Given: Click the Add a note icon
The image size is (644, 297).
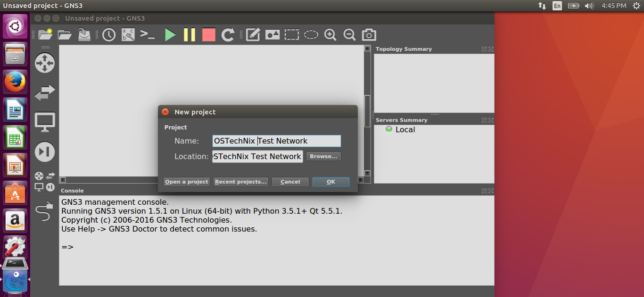Looking at the screenshot, I should [253, 35].
